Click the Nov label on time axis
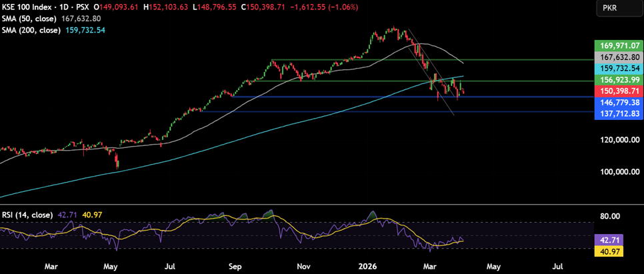644x274 pixels. 303,265
